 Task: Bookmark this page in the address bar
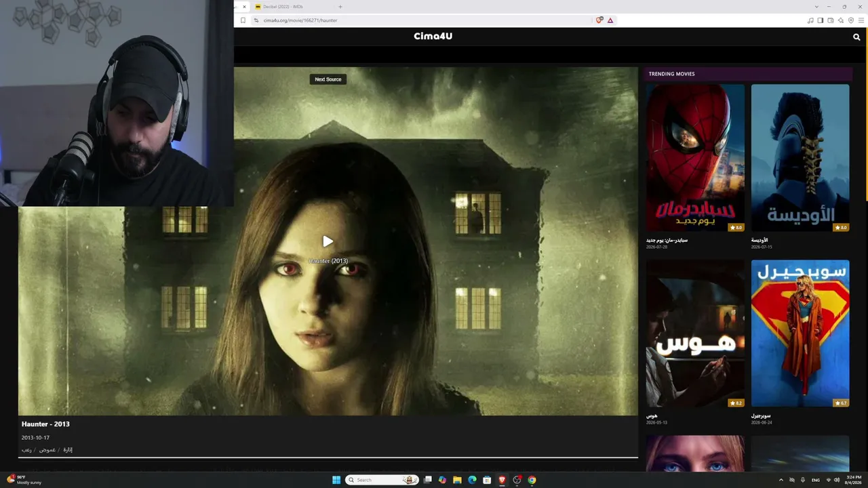243,20
